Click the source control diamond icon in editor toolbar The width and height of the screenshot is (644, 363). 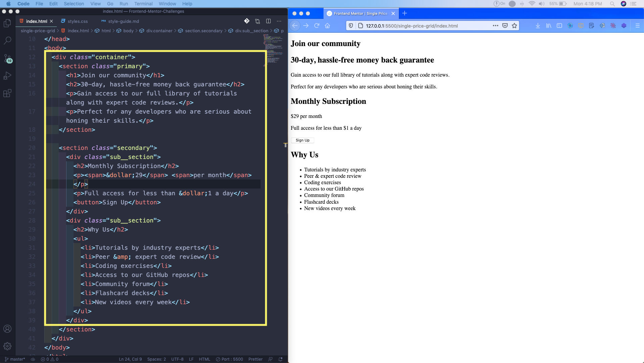[x=247, y=21]
